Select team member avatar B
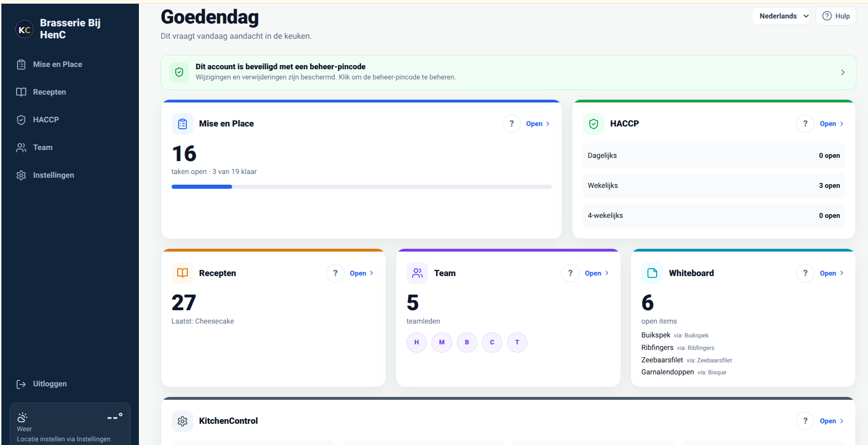This screenshot has width=868, height=445. click(x=467, y=343)
